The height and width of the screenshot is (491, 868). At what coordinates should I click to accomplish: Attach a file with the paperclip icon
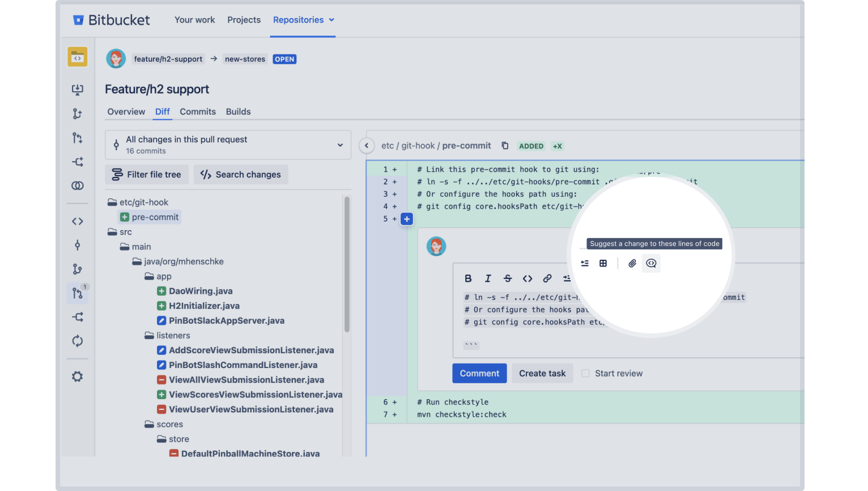tap(632, 263)
